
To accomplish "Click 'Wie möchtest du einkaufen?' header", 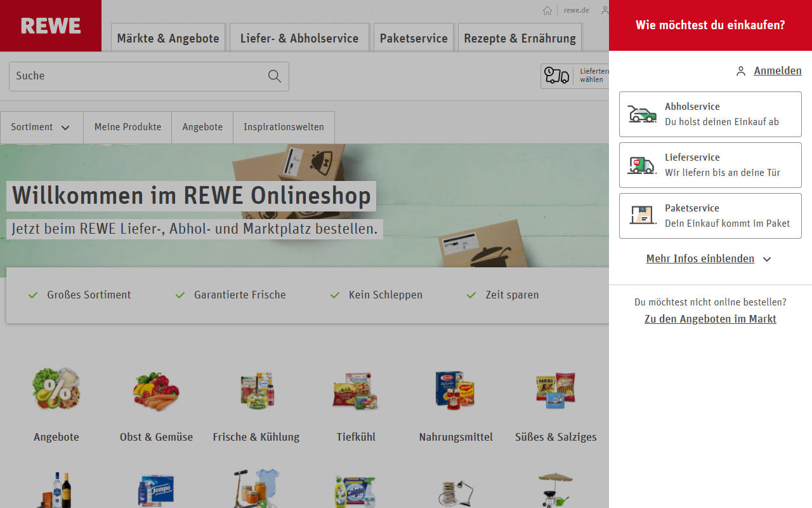I will 710,25.
